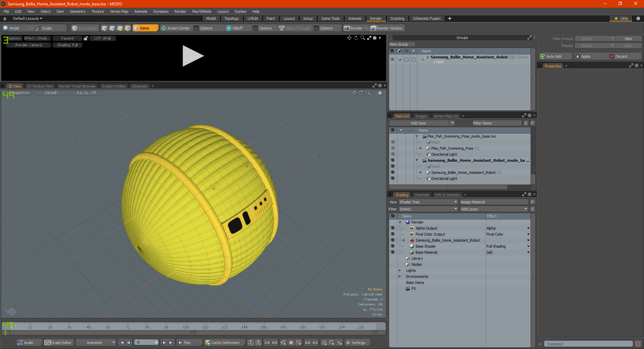Open the Animated keying dropdown
This screenshot has height=349, width=644.
(96, 343)
